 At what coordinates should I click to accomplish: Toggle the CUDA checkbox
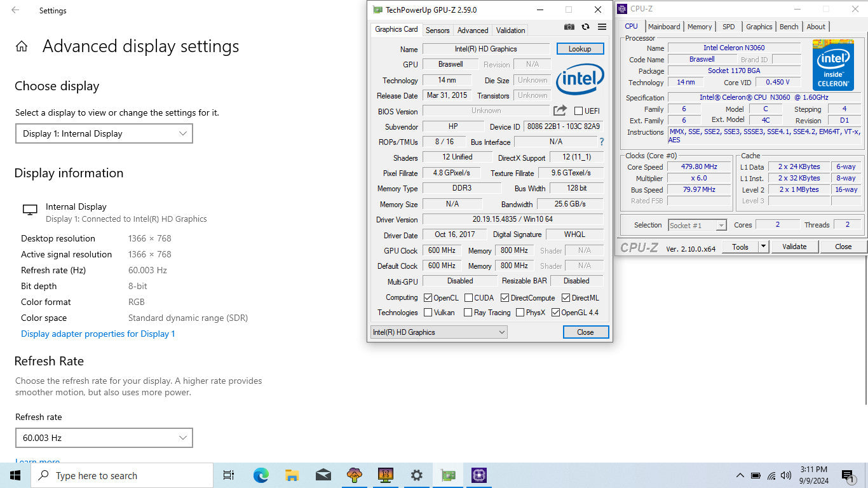(x=468, y=297)
